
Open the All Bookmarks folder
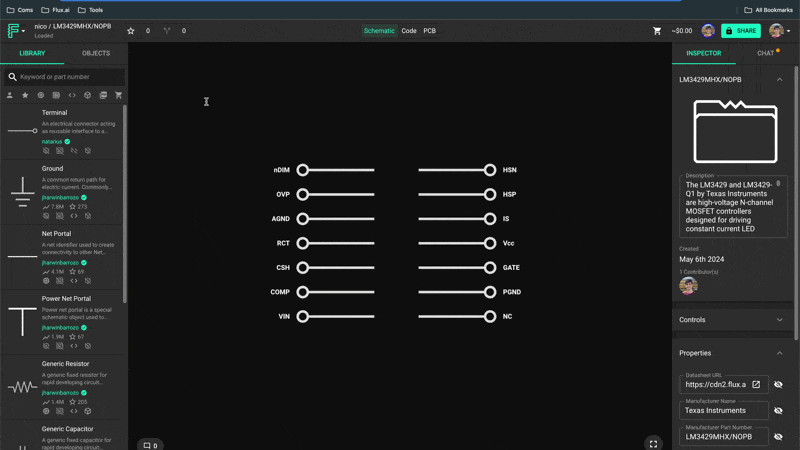(768, 10)
